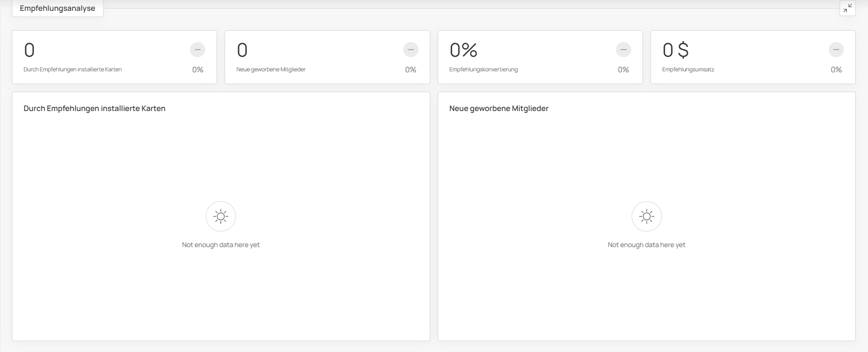Select the 'Empfehlungsumsatz' card label
The width and height of the screenshot is (868, 352).
pyautogui.click(x=688, y=69)
